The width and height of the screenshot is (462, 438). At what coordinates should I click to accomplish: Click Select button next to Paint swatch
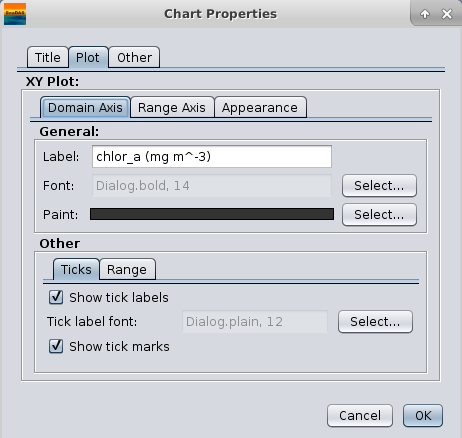379,215
